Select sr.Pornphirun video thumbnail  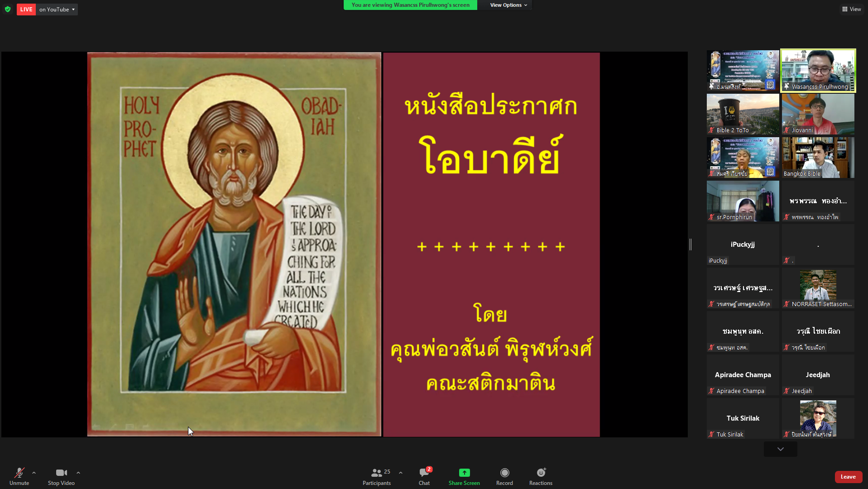click(743, 201)
